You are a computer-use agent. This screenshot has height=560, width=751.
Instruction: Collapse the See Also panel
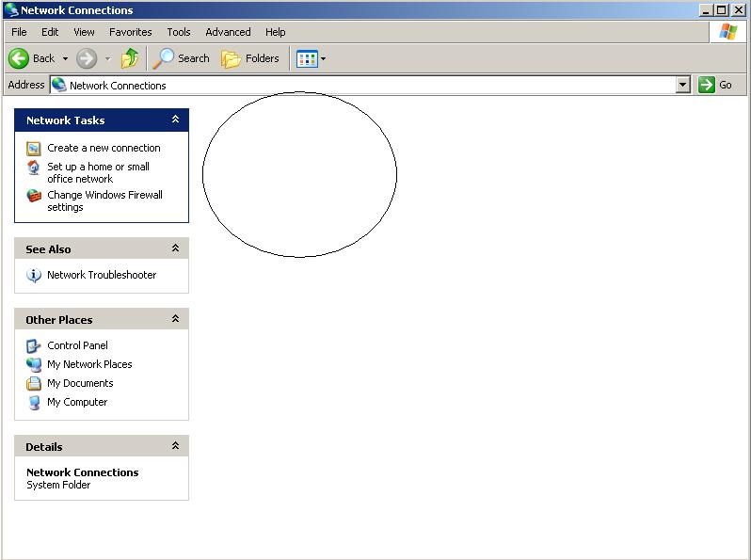[x=175, y=248]
